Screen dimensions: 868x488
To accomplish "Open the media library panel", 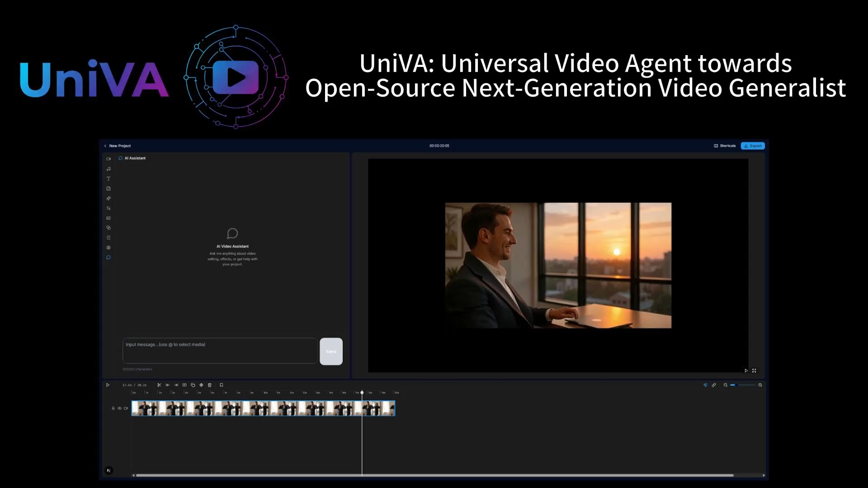I will click(108, 159).
